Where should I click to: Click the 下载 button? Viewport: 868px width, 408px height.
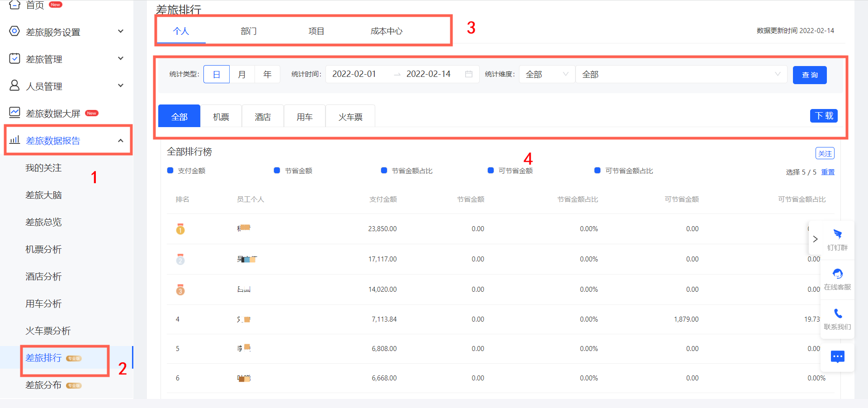(824, 116)
